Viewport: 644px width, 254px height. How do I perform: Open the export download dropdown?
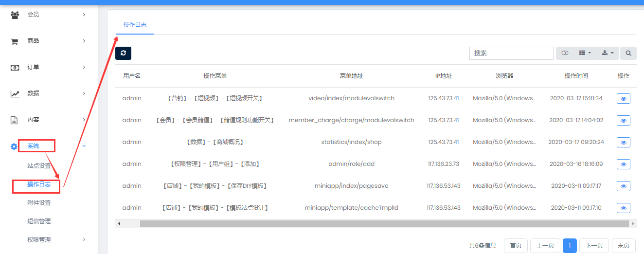[608, 53]
